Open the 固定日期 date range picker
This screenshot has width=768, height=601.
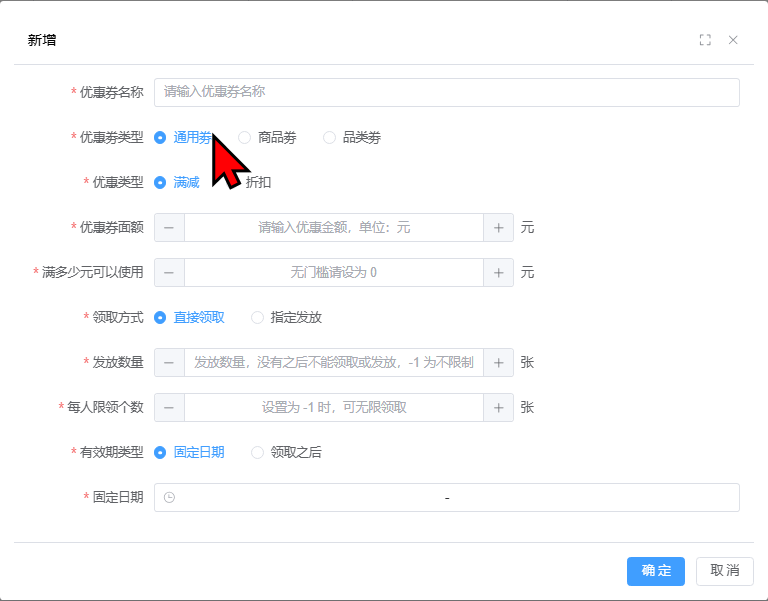(446, 498)
